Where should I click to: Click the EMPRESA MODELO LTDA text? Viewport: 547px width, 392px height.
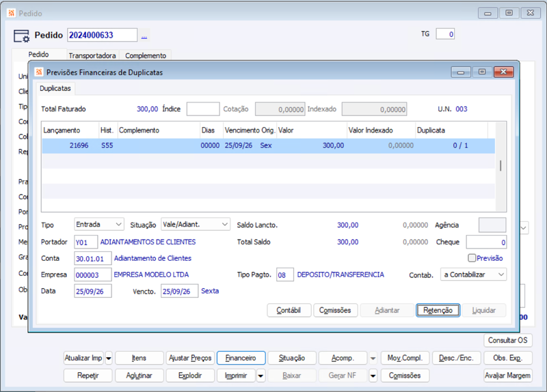pyautogui.click(x=151, y=275)
